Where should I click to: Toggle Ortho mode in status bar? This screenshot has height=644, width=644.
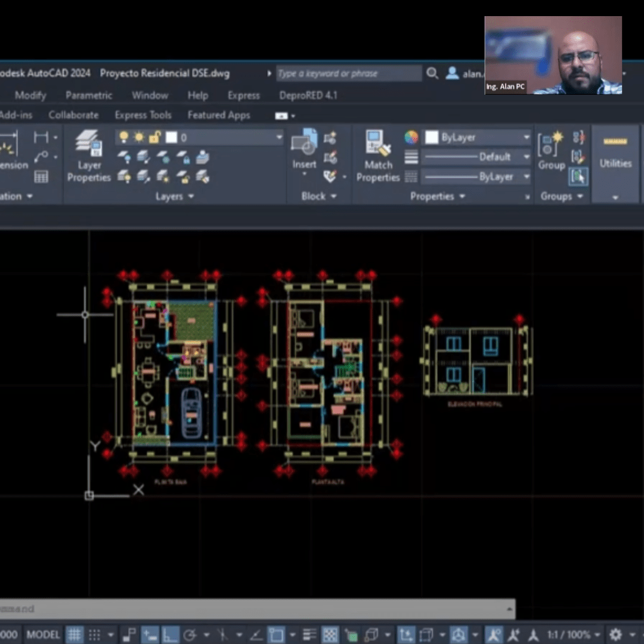coord(170,634)
